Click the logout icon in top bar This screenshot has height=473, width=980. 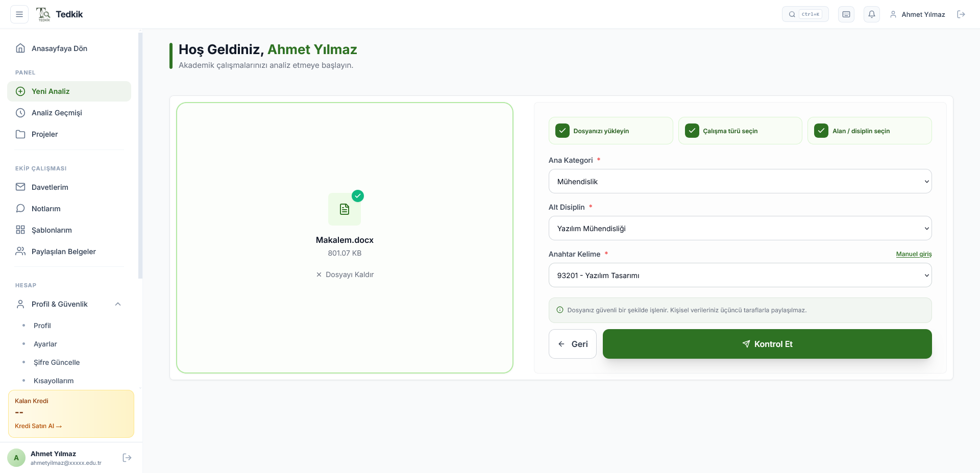tap(961, 14)
